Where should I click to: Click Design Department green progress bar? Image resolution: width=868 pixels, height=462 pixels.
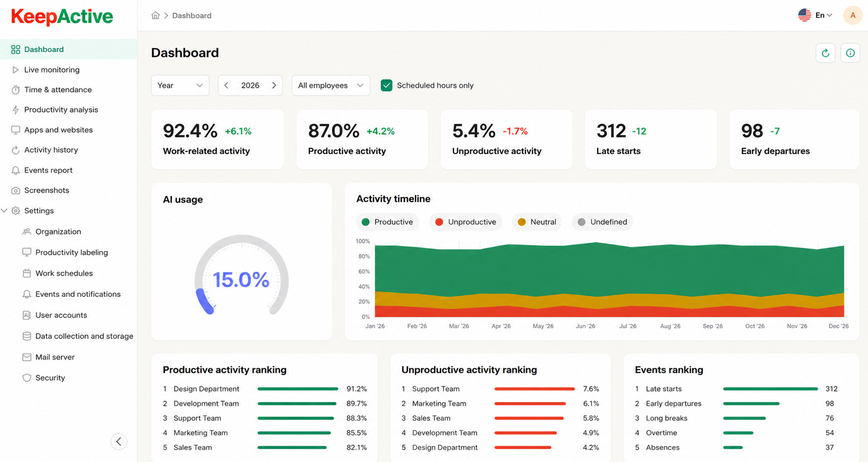click(298, 389)
